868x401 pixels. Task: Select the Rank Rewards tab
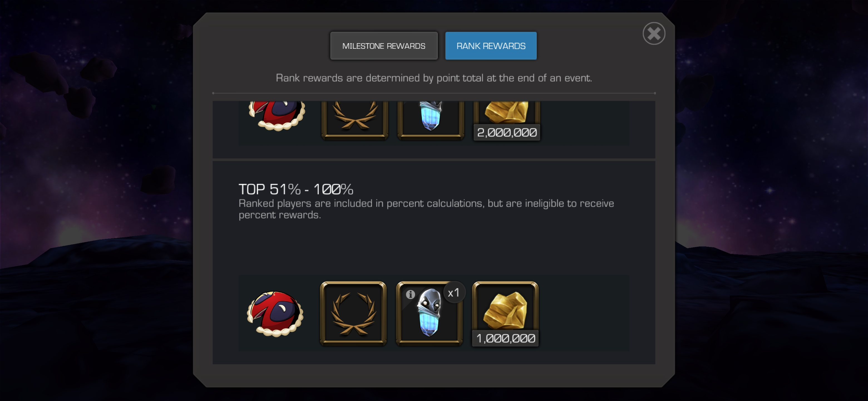[x=491, y=46]
